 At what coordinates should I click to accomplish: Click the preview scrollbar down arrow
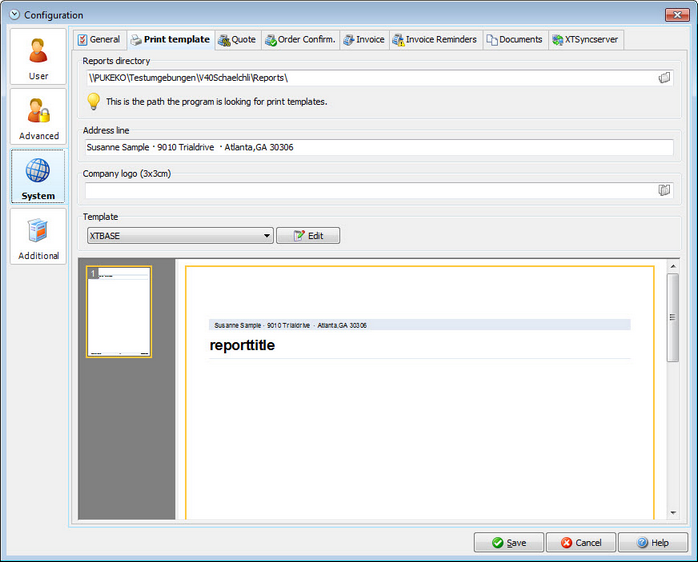point(673,513)
